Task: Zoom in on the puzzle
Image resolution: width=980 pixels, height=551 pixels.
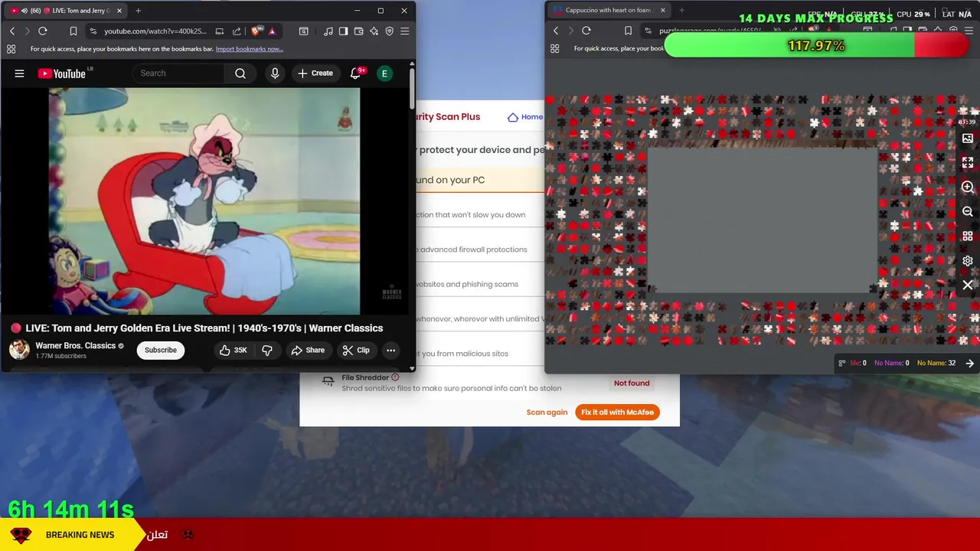Action: coord(968,187)
